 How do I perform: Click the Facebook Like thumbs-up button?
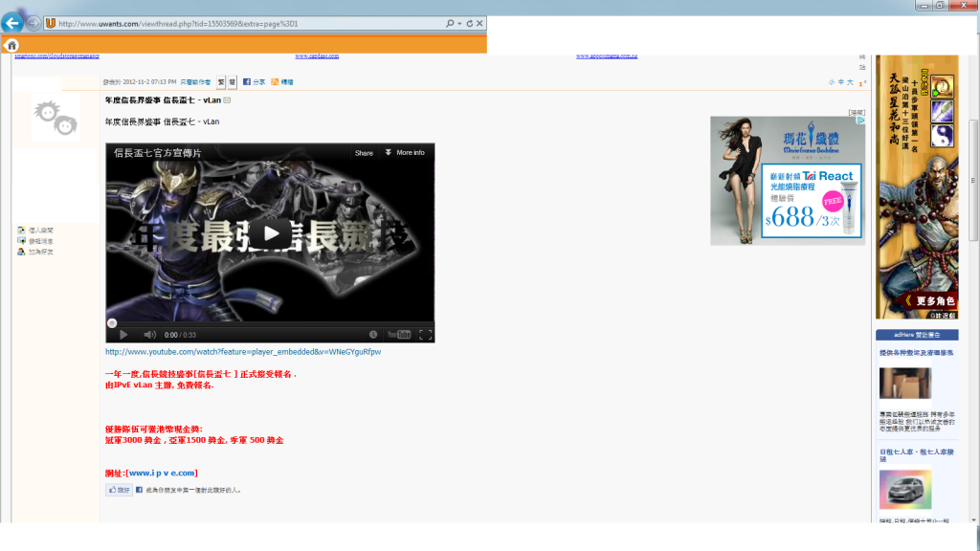tap(119, 490)
